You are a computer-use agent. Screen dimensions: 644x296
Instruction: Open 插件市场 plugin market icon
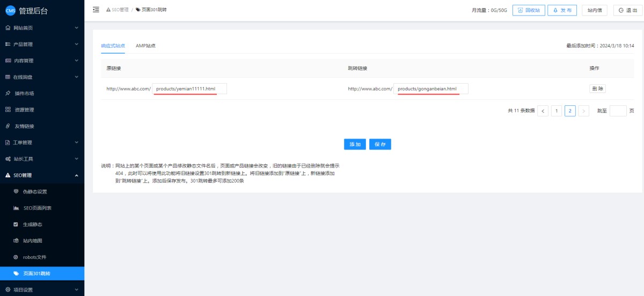pyautogui.click(x=8, y=93)
